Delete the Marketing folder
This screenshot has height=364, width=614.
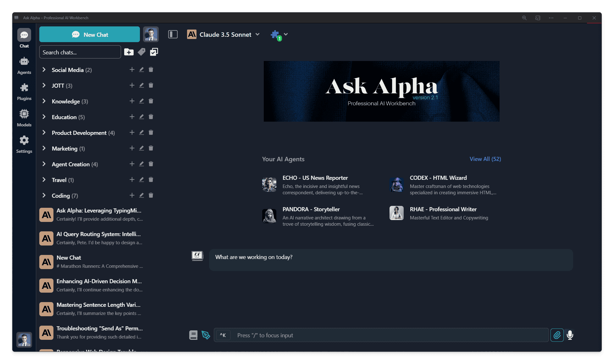[151, 148]
